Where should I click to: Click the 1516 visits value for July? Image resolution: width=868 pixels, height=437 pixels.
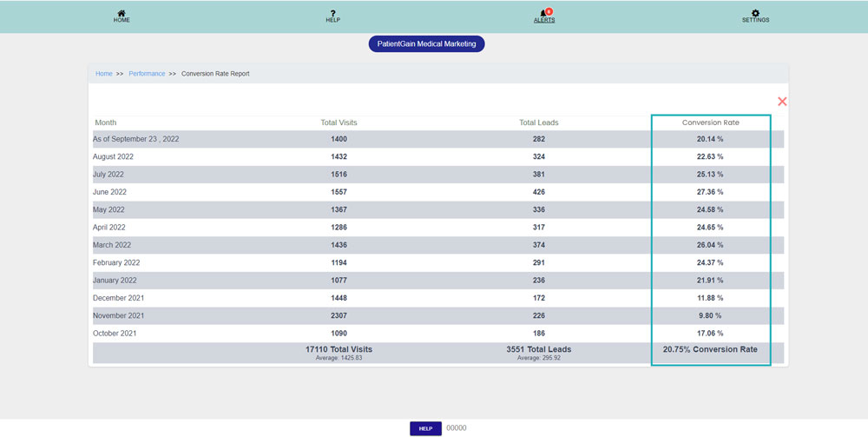(339, 175)
